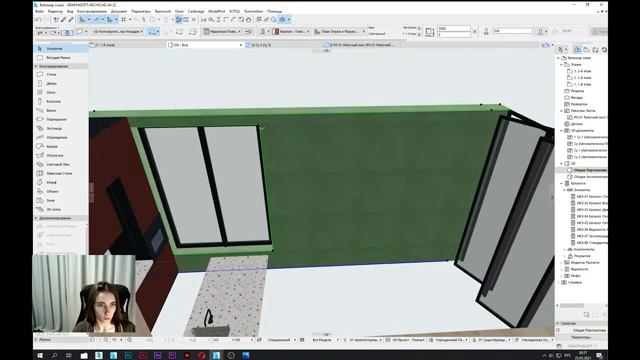Screen dimensions: 640x360
Task: Click the View Map folder icon in Navigator
Action: click(x=586, y=49)
